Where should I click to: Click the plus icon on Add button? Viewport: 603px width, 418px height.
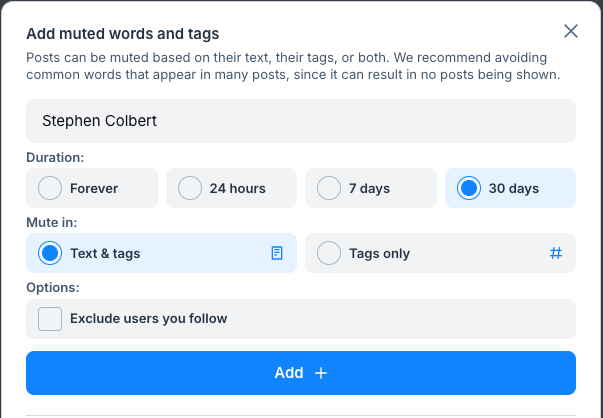tap(321, 373)
